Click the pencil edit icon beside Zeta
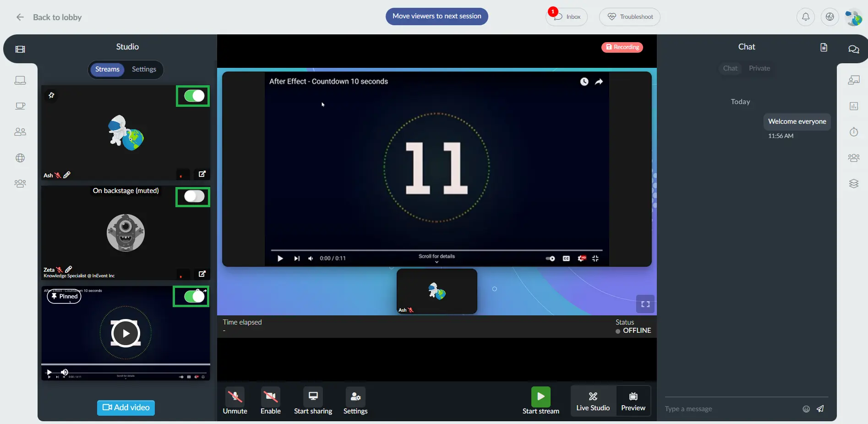 coord(69,270)
